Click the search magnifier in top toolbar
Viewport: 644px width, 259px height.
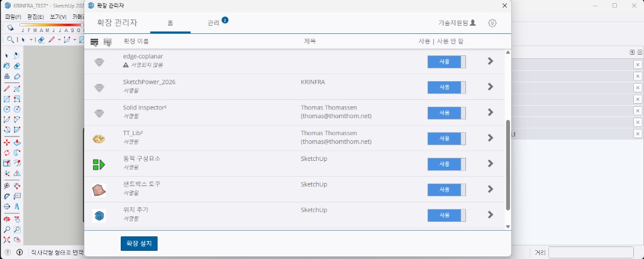10,40
